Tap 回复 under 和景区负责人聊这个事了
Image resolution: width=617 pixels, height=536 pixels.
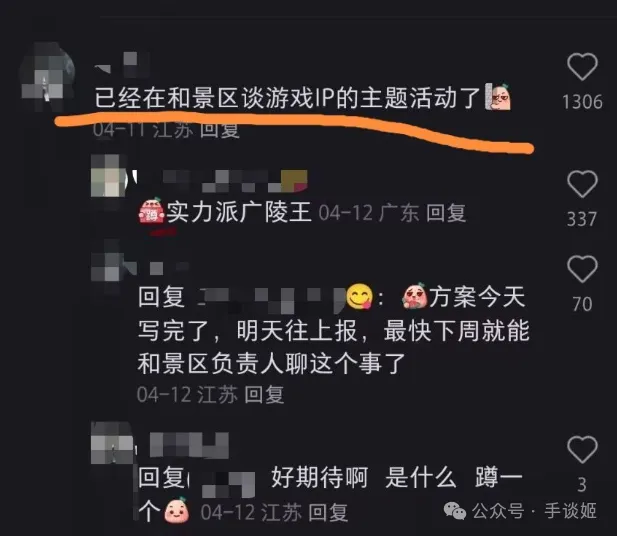pyautogui.click(x=264, y=394)
